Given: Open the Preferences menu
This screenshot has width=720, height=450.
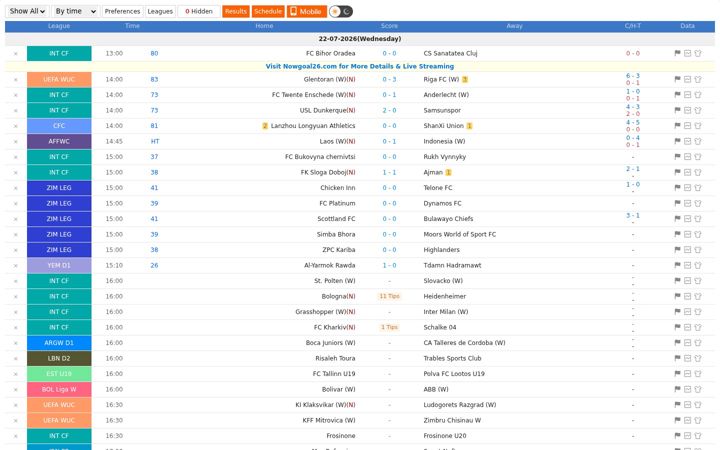Looking at the screenshot, I should click(122, 11).
